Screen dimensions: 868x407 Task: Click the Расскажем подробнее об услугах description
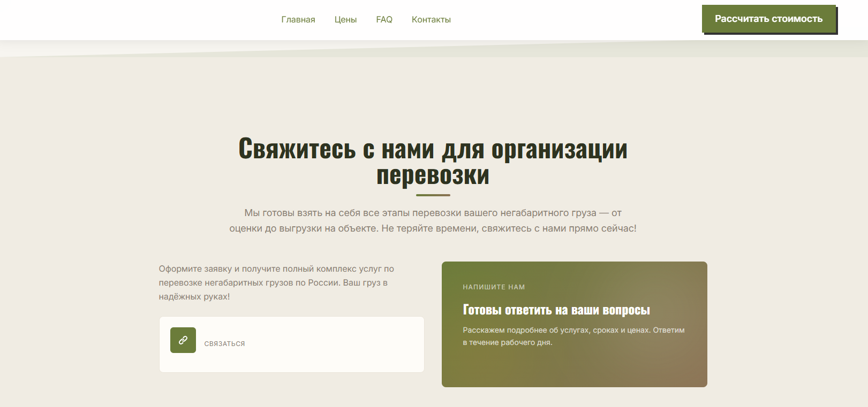(573, 331)
